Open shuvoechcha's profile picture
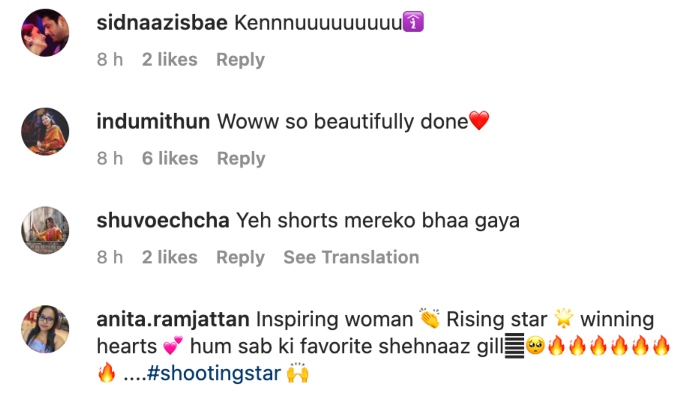Screen dimensions: 700x400 click(45, 231)
